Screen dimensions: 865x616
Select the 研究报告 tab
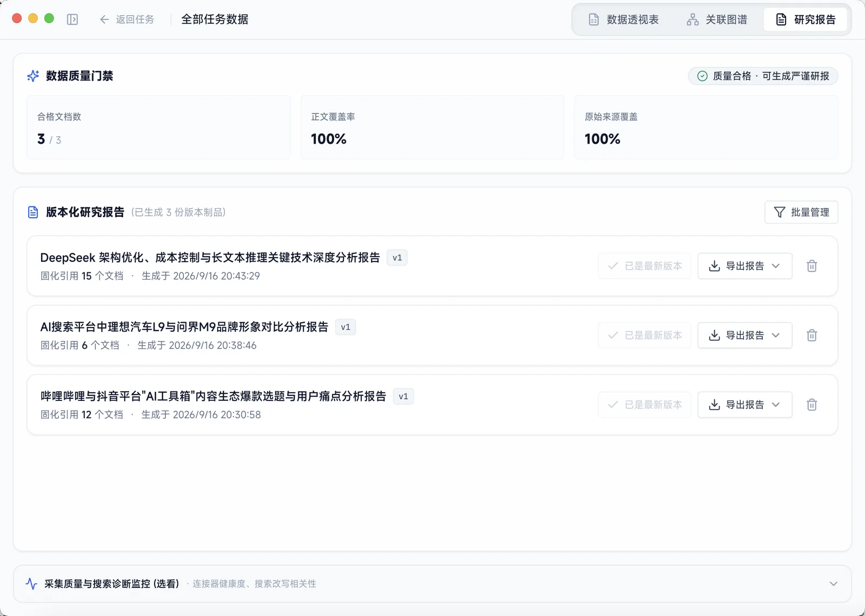806,19
